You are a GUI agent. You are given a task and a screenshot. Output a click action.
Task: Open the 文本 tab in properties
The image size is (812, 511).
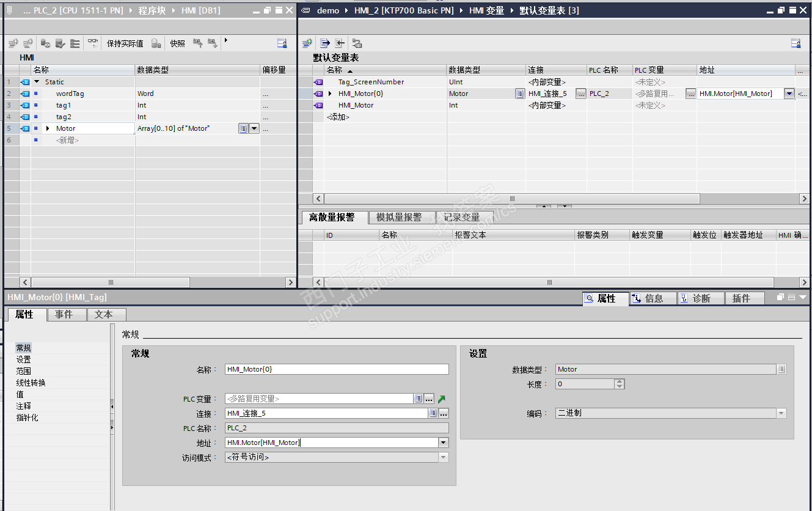107,314
